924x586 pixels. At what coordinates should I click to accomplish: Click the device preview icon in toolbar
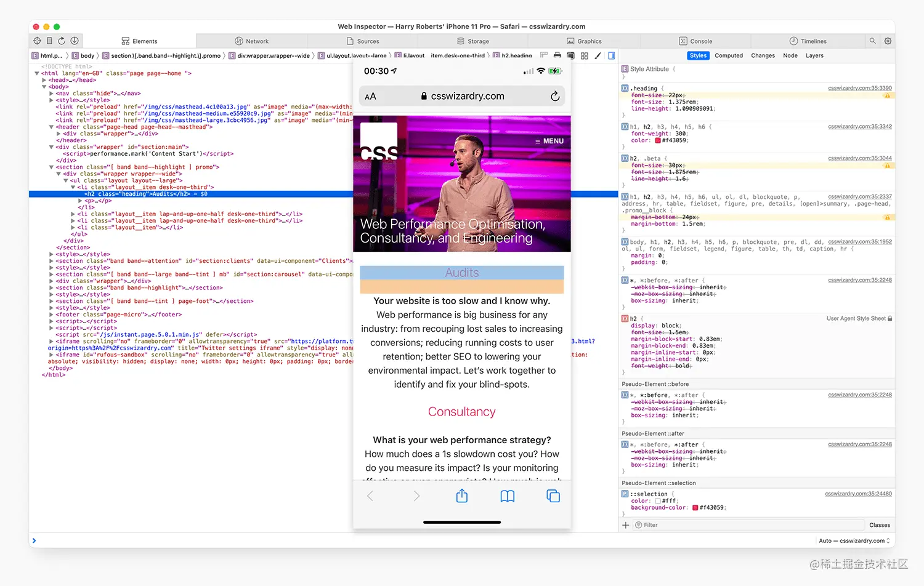49,41
